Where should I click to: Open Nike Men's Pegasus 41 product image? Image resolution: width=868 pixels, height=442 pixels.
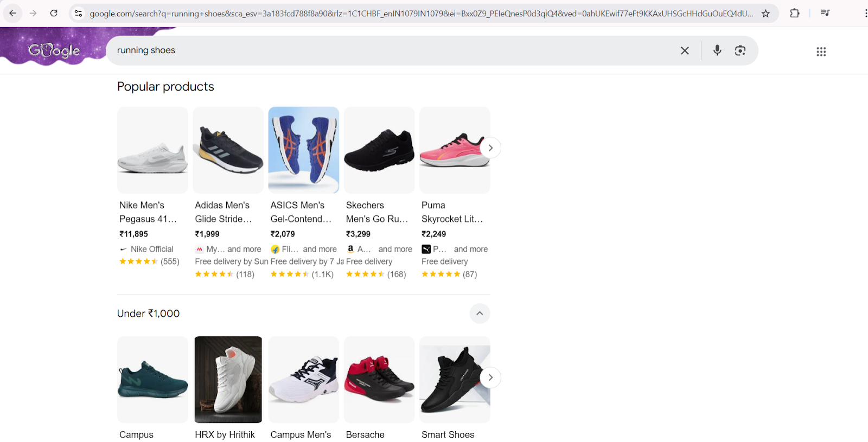(152, 150)
